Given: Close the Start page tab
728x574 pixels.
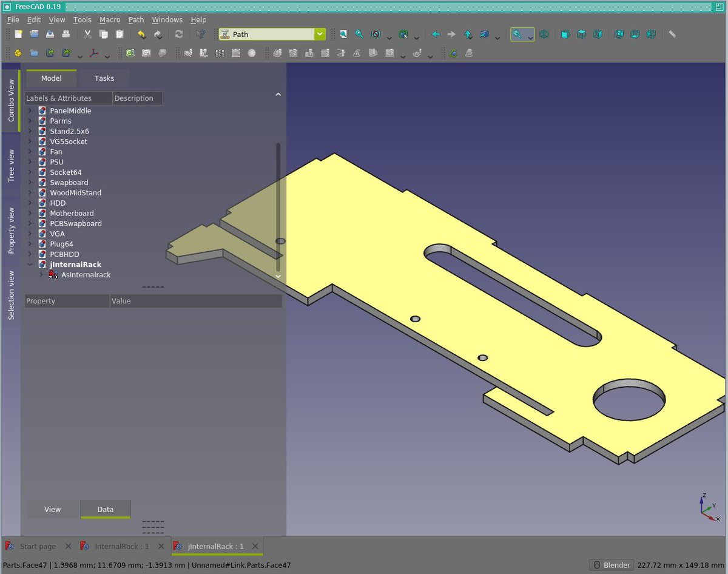Looking at the screenshot, I should [68, 547].
